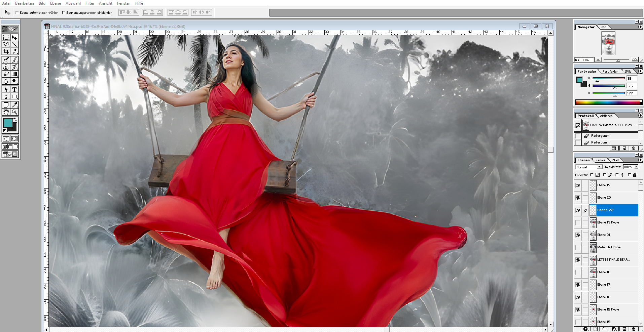The width and height of the screenshot is (644, 332).
Task: Activate the Type tool
Action: point(14,89)
